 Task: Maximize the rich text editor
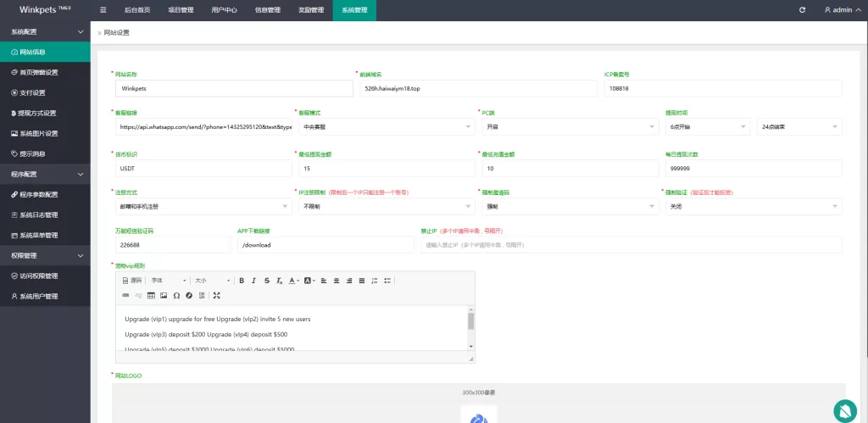click(x=216, y=296)
